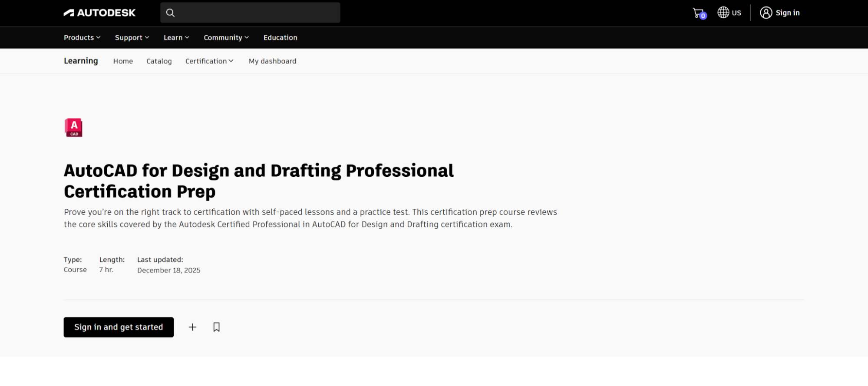Add course with the plus icon

192,327
